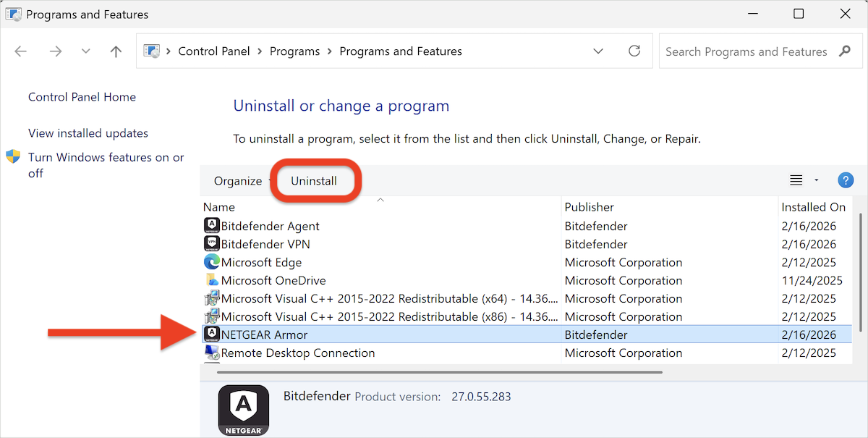Image resolution: width=868 pixels, height=438 pixels.
Task: Sort by the Installed On column header
Action: [x=813, y=206]
